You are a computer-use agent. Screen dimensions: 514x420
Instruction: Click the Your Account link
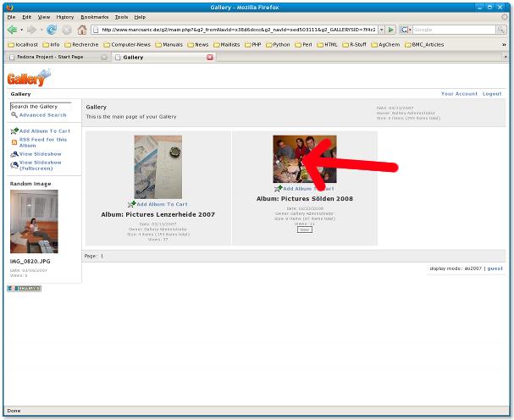click(x=459, y=94)
